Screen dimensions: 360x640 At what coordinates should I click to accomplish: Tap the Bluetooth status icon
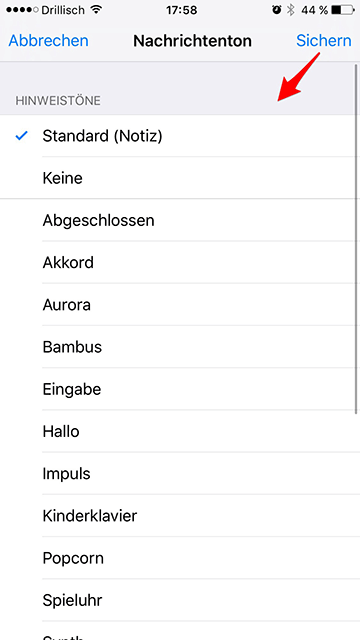tap(290, 10)
